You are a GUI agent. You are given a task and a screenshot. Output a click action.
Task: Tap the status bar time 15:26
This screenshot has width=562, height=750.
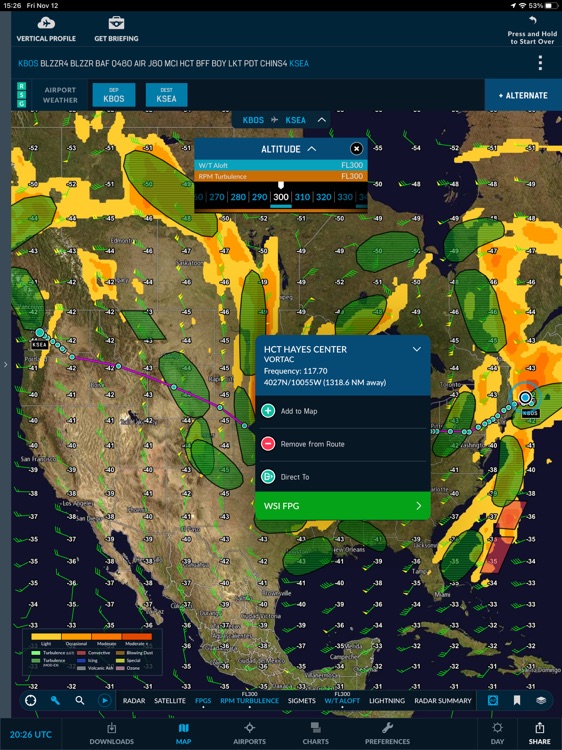point(10,5)
